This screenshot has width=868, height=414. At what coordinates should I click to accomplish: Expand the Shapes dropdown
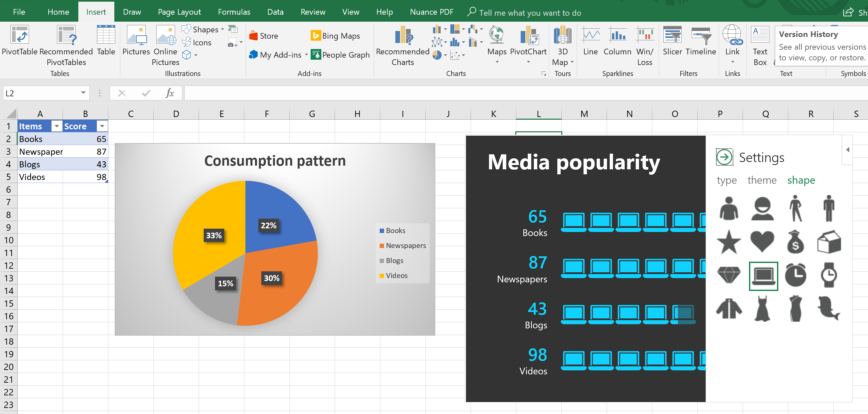222,30
